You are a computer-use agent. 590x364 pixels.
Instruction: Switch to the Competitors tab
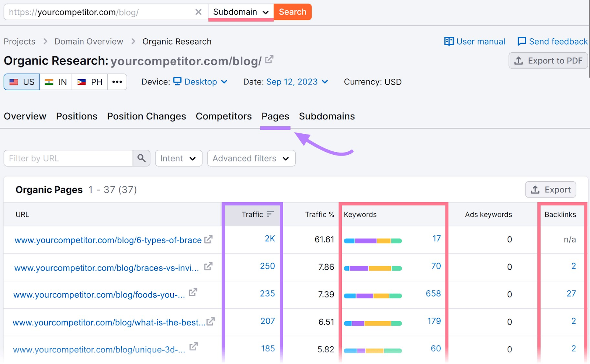click(x=223, y=116)
